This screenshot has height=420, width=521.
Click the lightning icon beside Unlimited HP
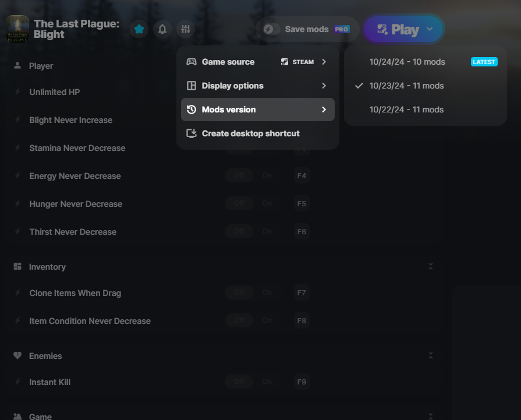point(17,92)
